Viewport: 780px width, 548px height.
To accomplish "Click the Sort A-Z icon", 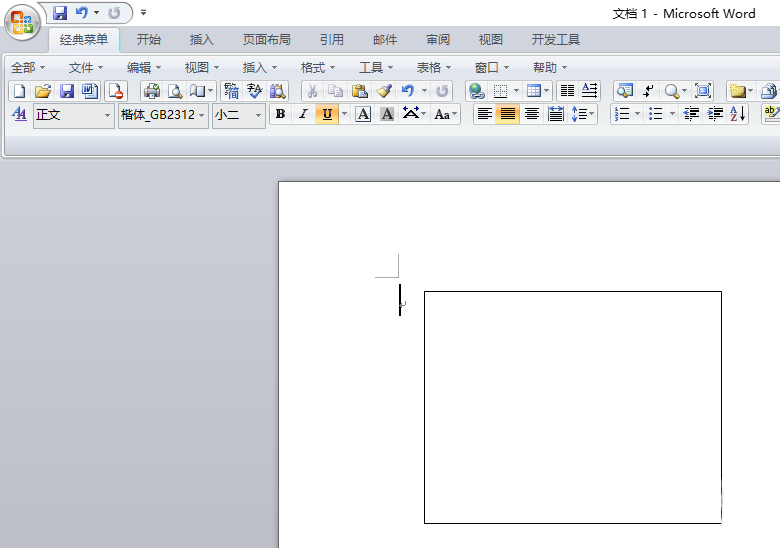I will coord(738,114).
